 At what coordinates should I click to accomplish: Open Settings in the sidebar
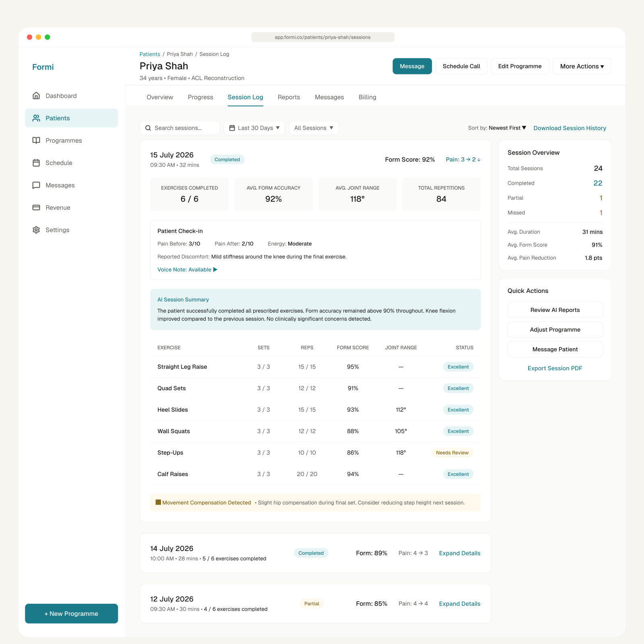[x=72, y=230]
